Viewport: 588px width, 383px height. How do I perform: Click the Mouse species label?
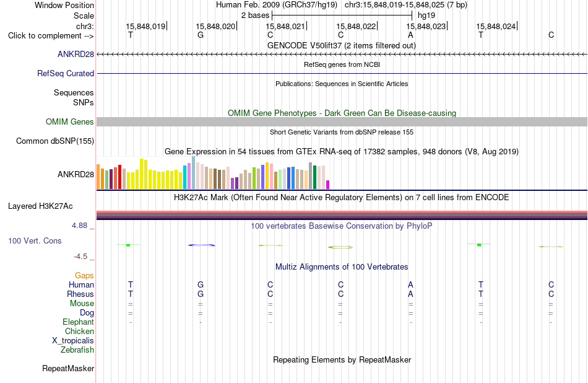click(x=82, y=304)
